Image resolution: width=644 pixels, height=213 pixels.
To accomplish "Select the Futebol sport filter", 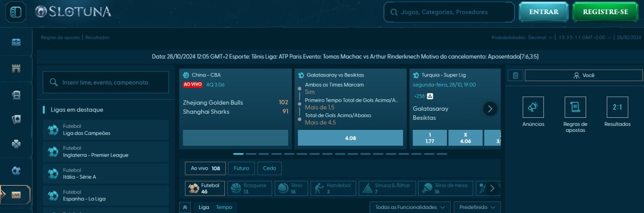I will tap(205, 188).
